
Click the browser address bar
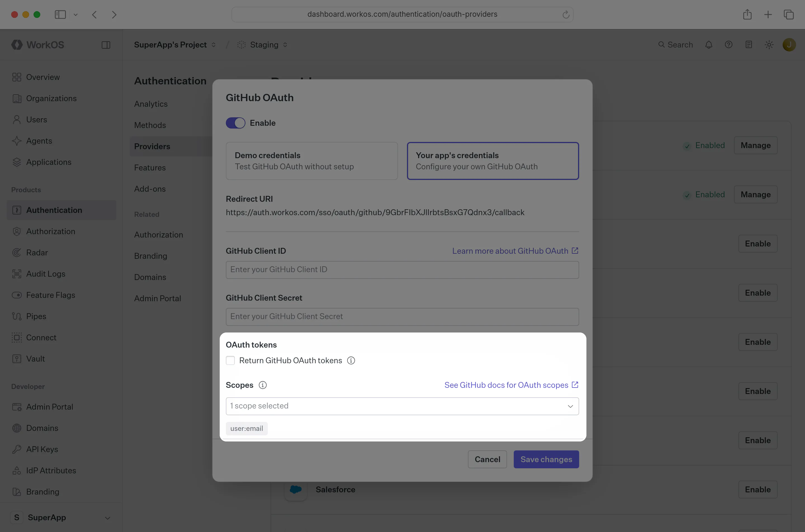point(402,15)
